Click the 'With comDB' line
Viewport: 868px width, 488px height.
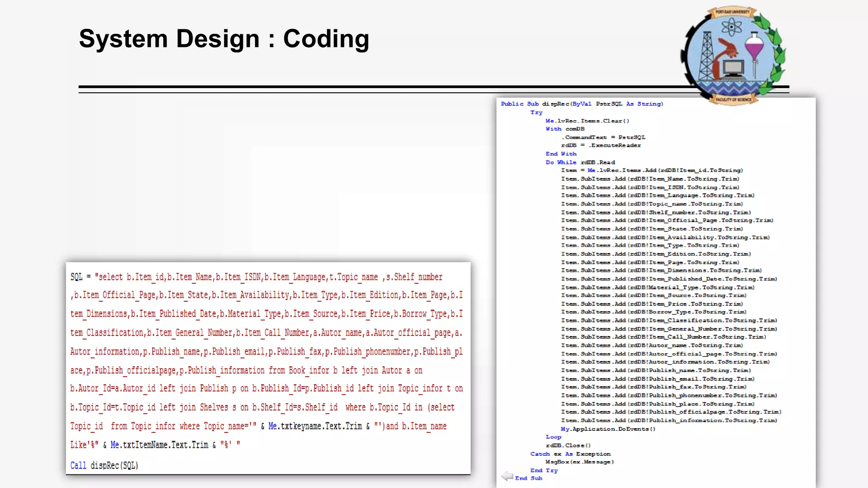tap(565, 129)
